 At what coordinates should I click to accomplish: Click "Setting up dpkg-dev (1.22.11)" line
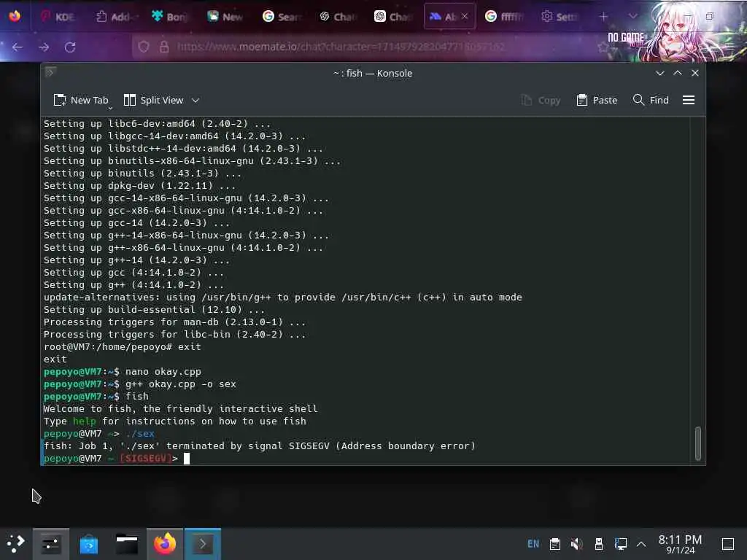tap(139, 186)
